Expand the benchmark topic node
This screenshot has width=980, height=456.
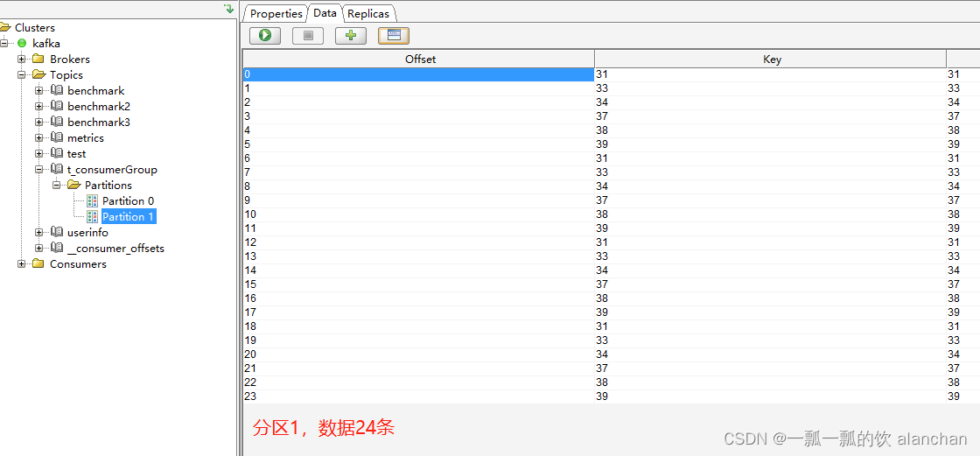point(39,91)
